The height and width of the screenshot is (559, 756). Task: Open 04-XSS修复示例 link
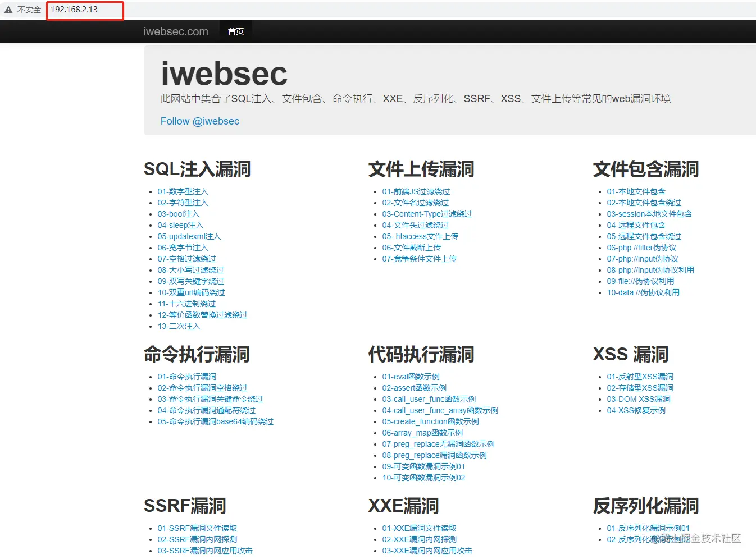coord(636,410)
